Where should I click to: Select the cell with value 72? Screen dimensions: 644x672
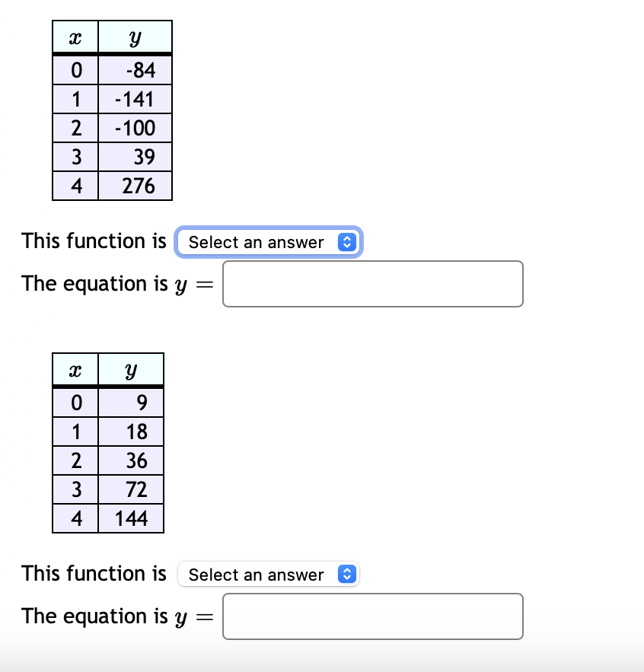131,489
